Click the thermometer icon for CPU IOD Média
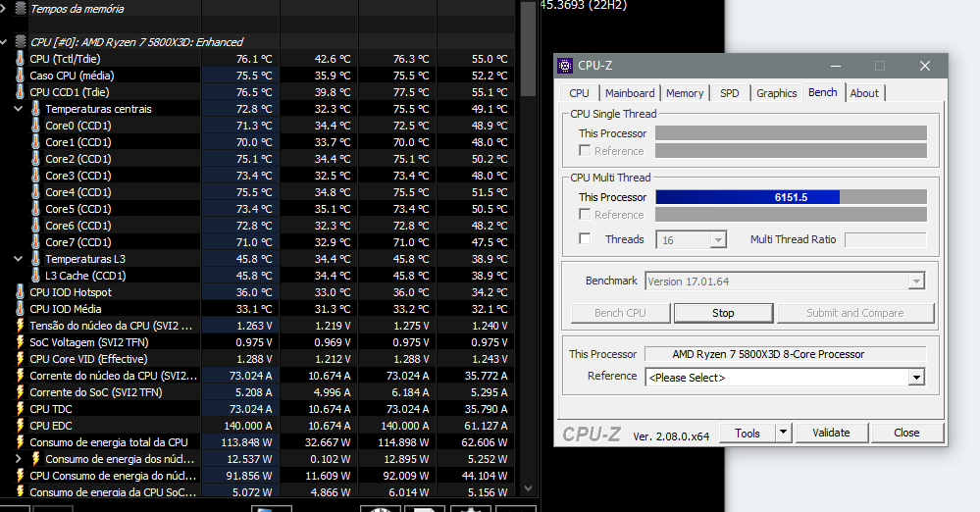980x512 pixels. point(20,309)
